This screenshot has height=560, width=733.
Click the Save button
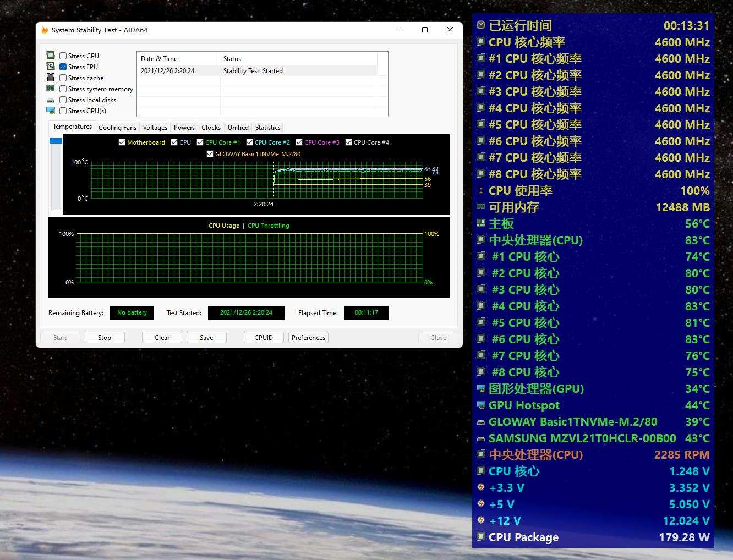(206, 338)
